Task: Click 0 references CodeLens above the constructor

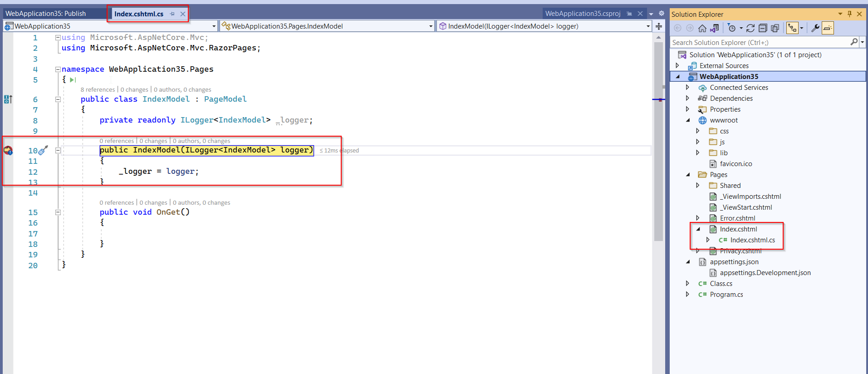Action: [x=117, y=141]
